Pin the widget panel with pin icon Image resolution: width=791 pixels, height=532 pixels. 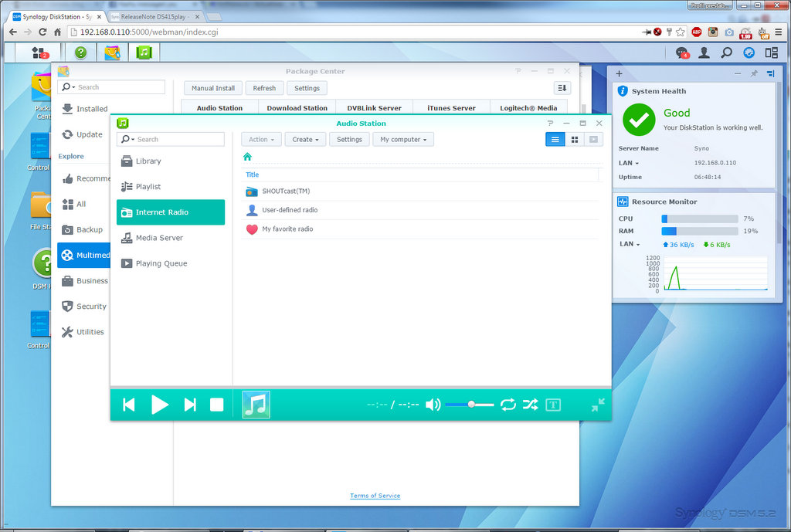(754, 73)
